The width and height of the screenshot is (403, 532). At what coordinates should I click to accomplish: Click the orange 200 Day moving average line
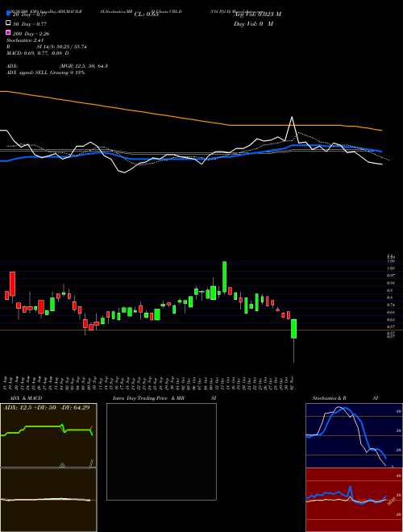[191, 119]
